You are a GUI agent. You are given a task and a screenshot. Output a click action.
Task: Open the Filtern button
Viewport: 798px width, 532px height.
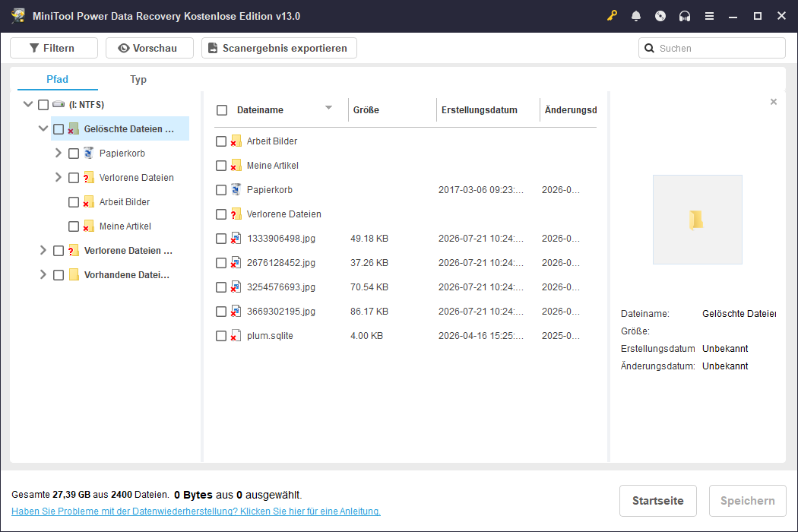coord(54,48)
